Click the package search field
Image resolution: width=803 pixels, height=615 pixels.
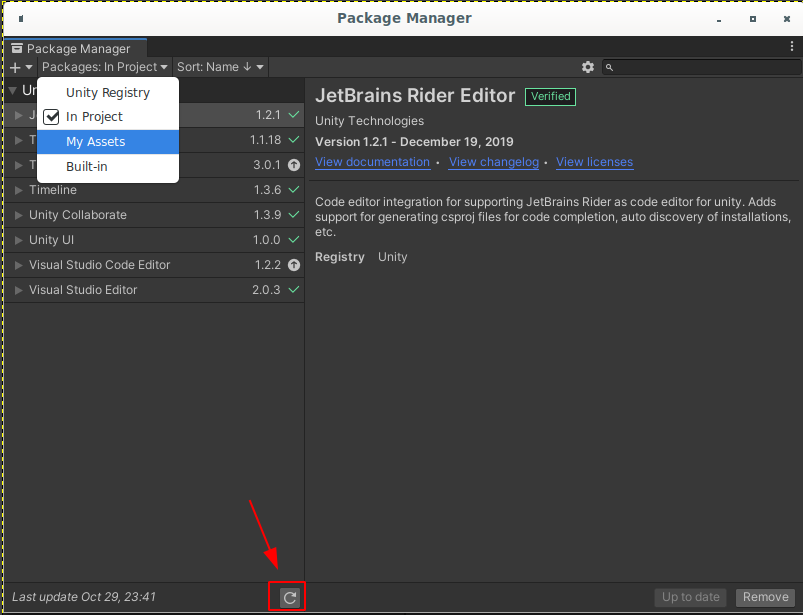[705, 67]
